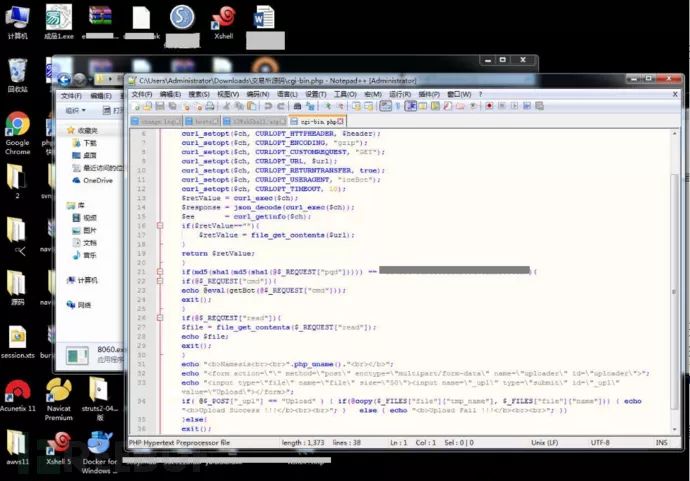Click Explorer back navigation button
Viewport: 690px width, 481px height.
tap(64, 79)
